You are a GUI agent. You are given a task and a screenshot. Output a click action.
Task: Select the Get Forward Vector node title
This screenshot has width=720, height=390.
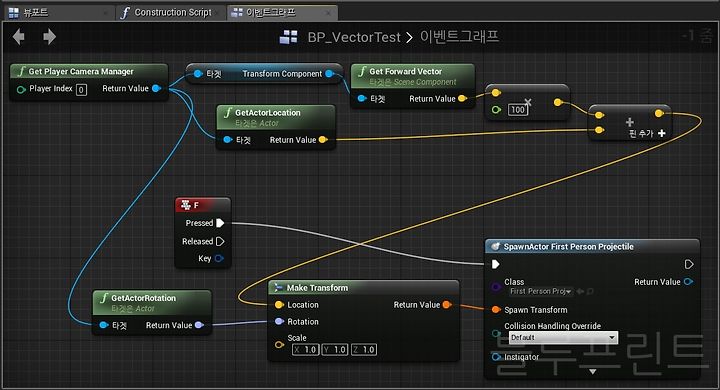[405, 71]
